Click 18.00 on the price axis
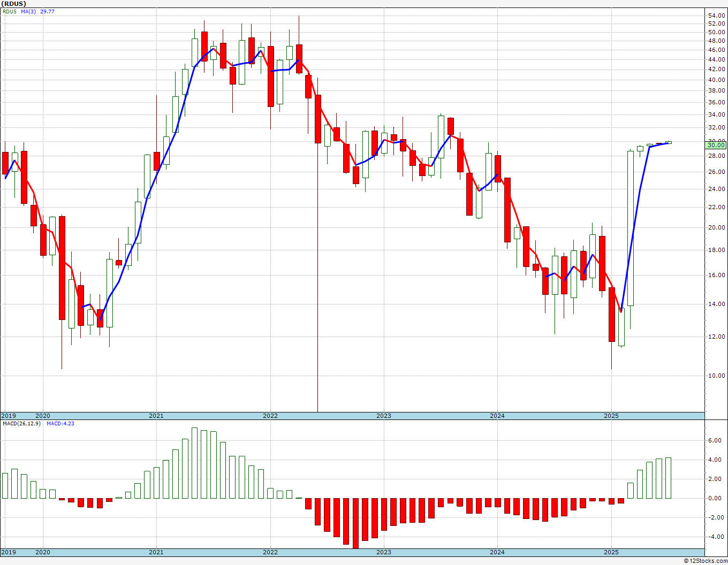 pos(716,250)
